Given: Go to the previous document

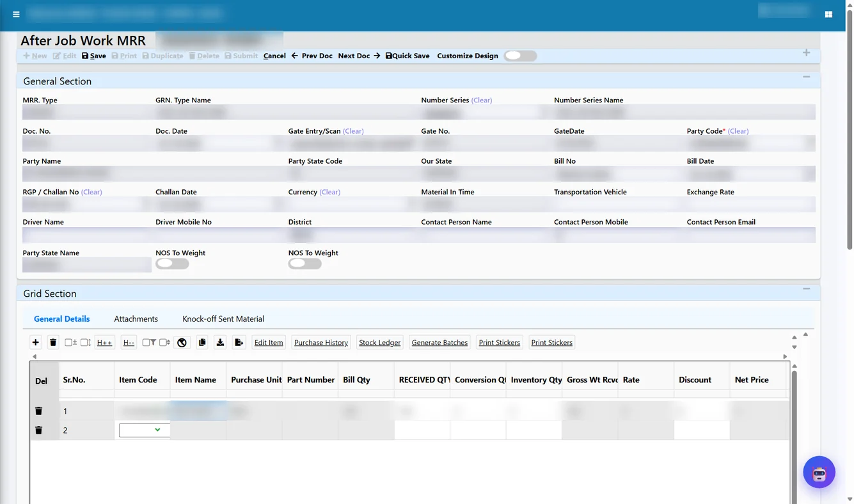Looking at the screenshot, I should click(x=312, y=56).
